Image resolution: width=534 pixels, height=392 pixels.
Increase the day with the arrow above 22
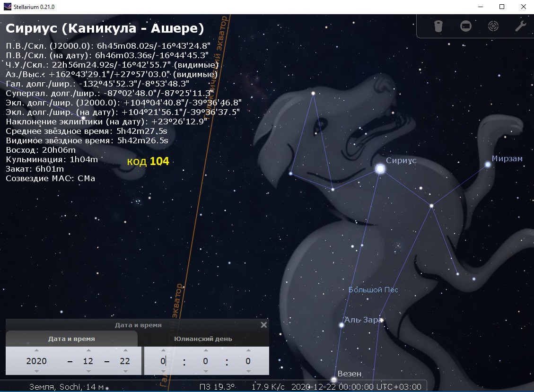point(125,350)
